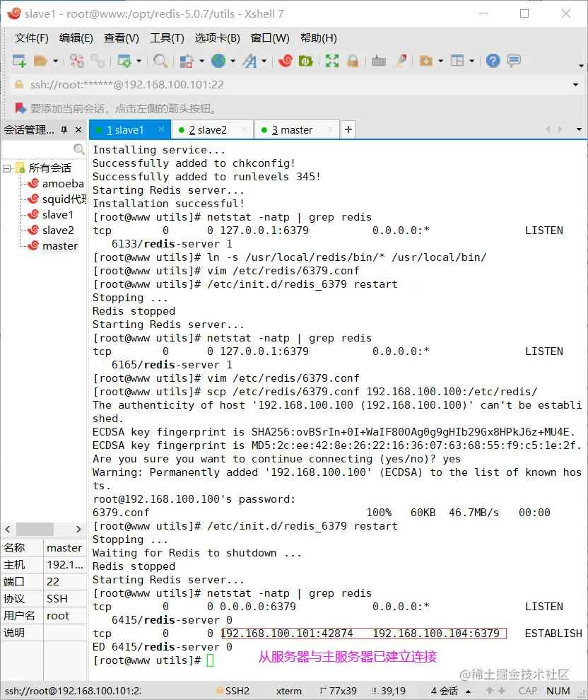Click the layout panes toolbar icon
The height and width of the screenshot is (700, 588).
pos(457,61)
